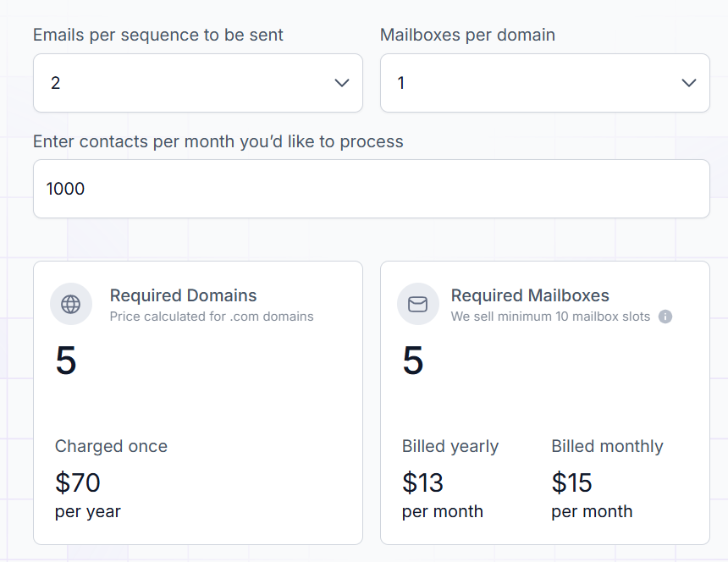Click the chevron arrow in Emails per sequence box
Viewport: 728px width, 562px height.
342,83
